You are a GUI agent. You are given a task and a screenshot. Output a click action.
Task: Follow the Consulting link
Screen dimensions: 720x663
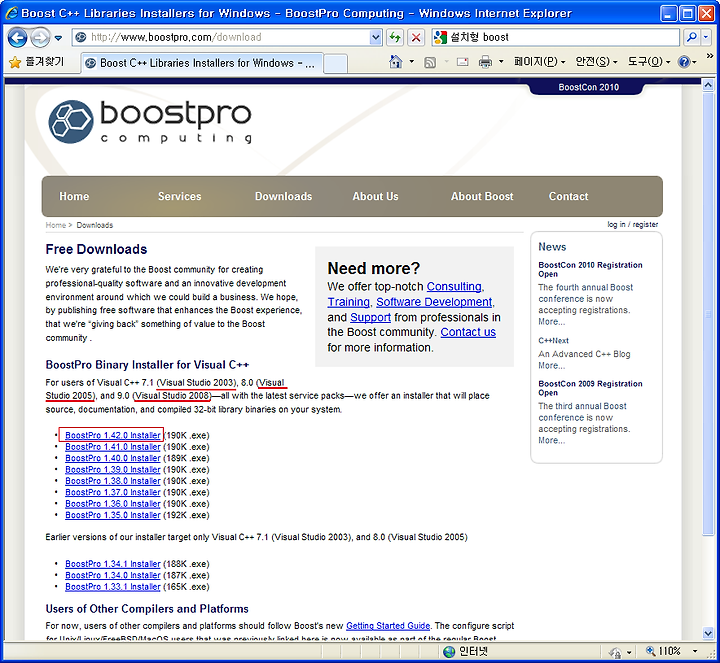click(454, 287)
